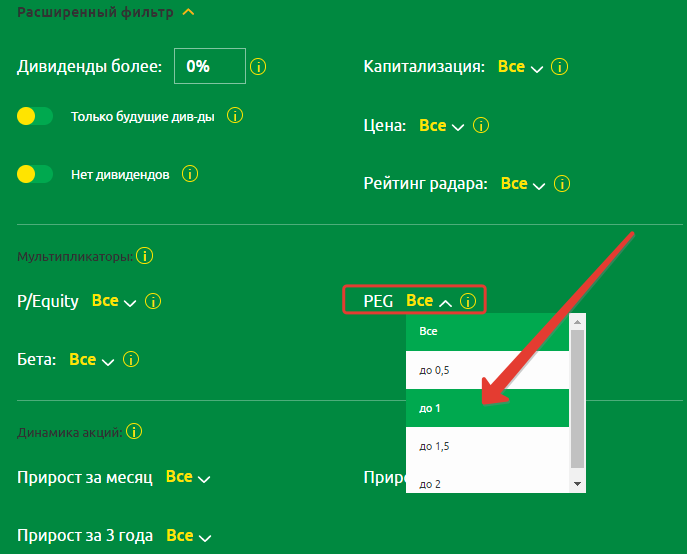Select до 1 in PEG list
The width and height of the screenshot is (687, 554).
pos(487,408)
